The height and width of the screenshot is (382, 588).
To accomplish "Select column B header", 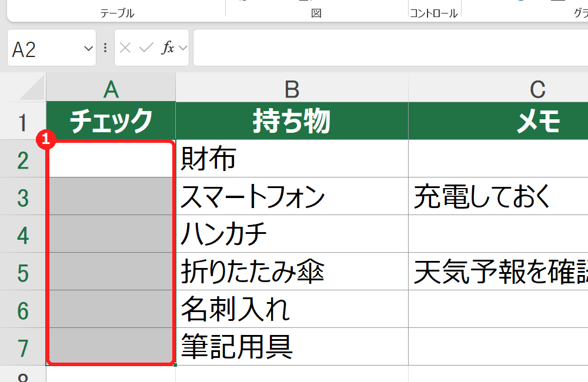I will tap(292, 88).
